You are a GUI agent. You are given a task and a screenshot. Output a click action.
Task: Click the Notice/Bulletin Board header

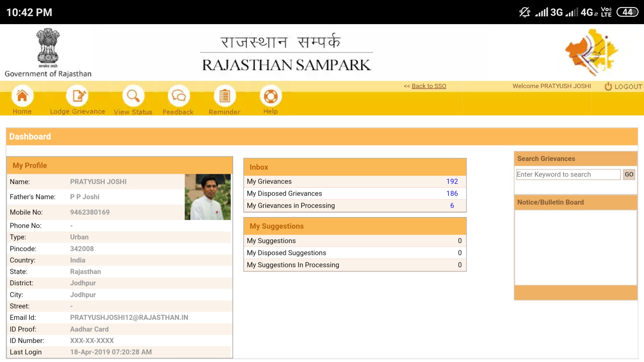(x=576, y=202)
